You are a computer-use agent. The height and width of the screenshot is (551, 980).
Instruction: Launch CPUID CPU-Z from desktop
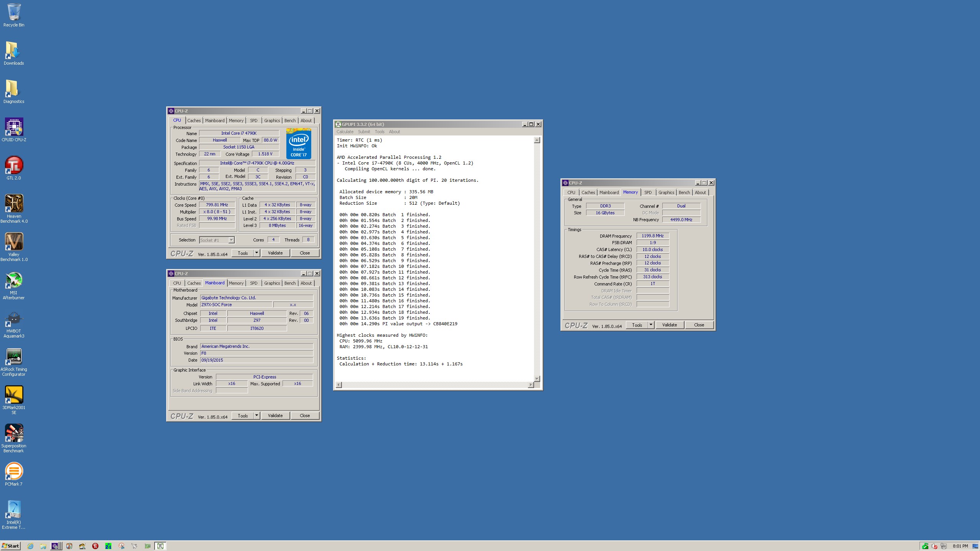(14, 130)
